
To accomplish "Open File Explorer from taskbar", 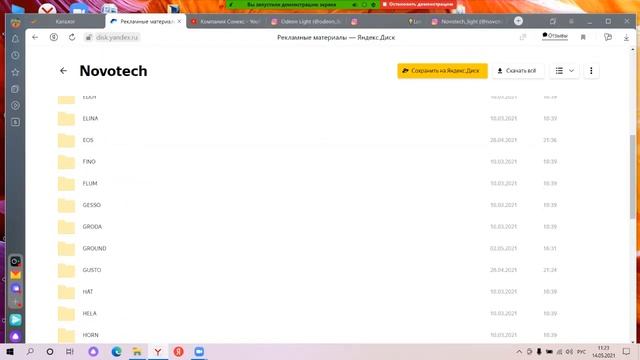I will point(137,351).
